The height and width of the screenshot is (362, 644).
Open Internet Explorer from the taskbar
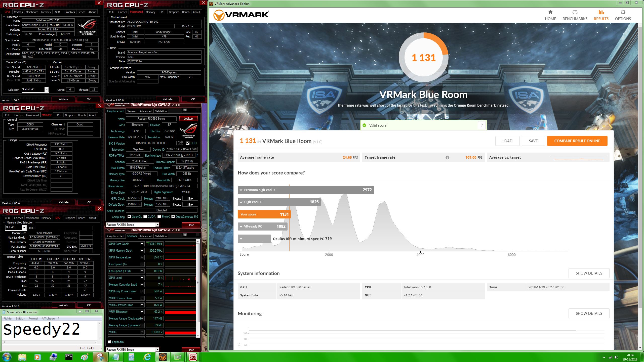(x=147, y=357)
